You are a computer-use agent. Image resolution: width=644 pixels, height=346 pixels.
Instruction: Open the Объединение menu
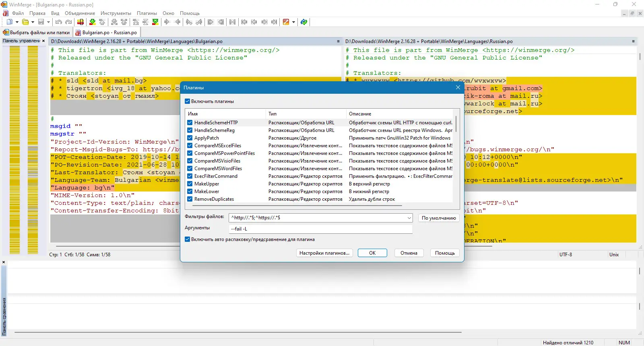80,13
